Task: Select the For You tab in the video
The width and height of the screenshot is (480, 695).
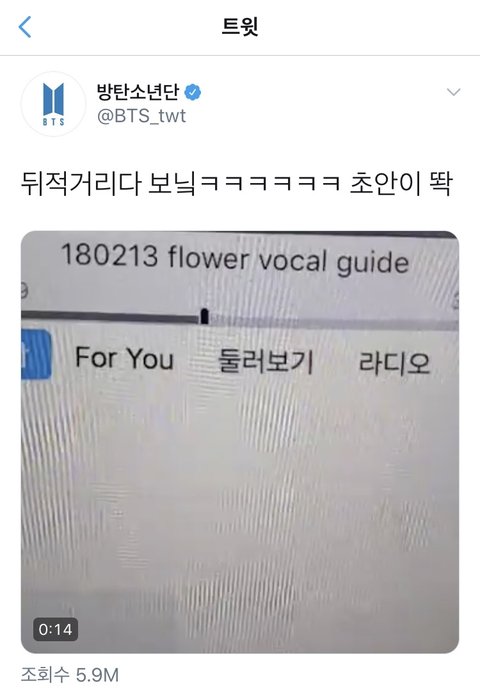Action: point(125,358)
